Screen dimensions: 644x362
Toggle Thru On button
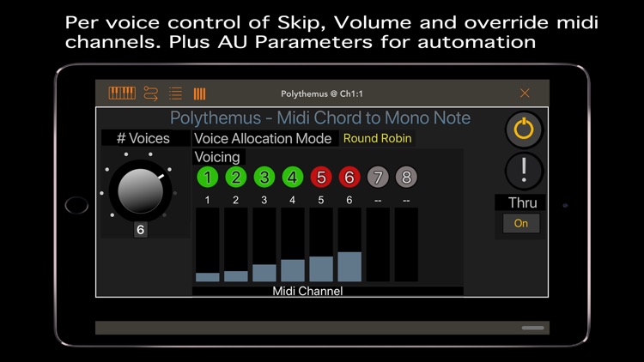(521, 223)
